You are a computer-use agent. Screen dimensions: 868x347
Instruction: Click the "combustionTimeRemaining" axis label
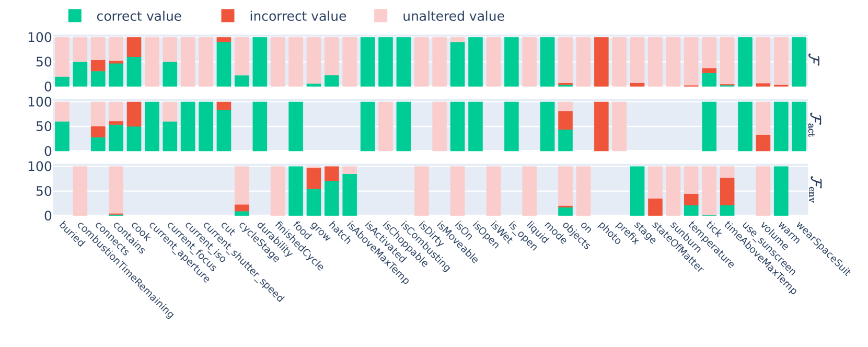click(125, 270)
